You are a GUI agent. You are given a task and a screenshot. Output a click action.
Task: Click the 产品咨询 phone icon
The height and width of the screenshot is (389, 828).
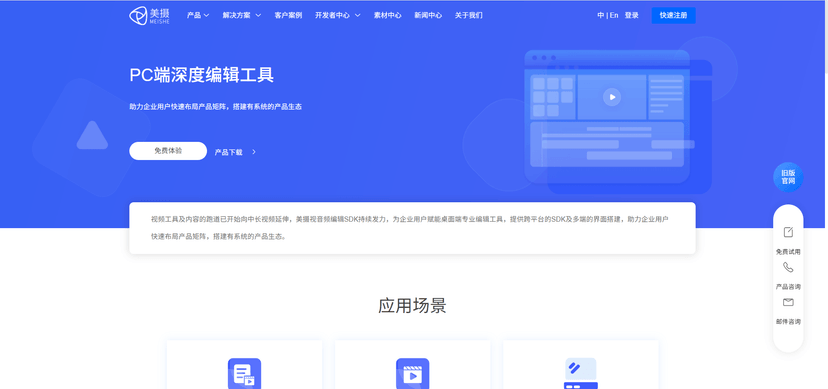click(x=788, y=268)
